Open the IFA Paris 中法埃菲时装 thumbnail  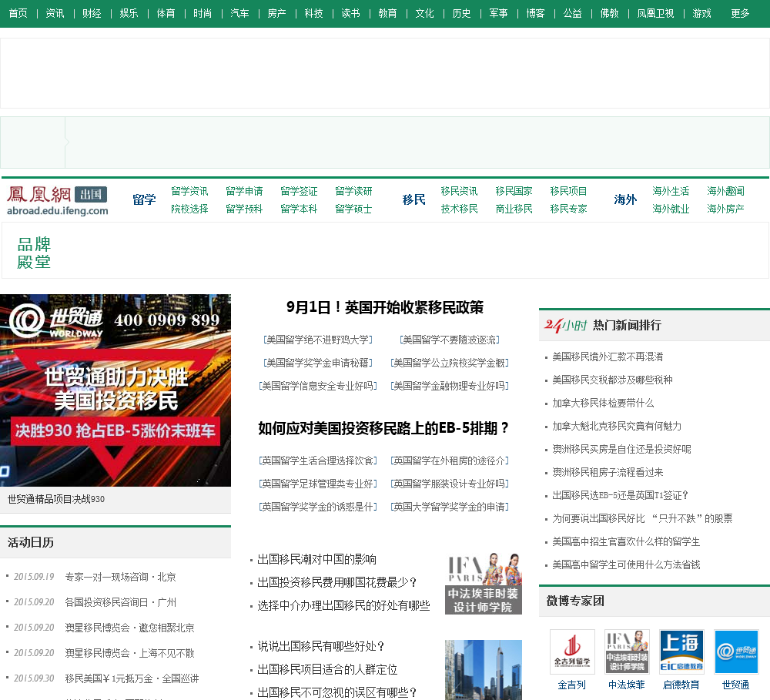click(484, 584)
